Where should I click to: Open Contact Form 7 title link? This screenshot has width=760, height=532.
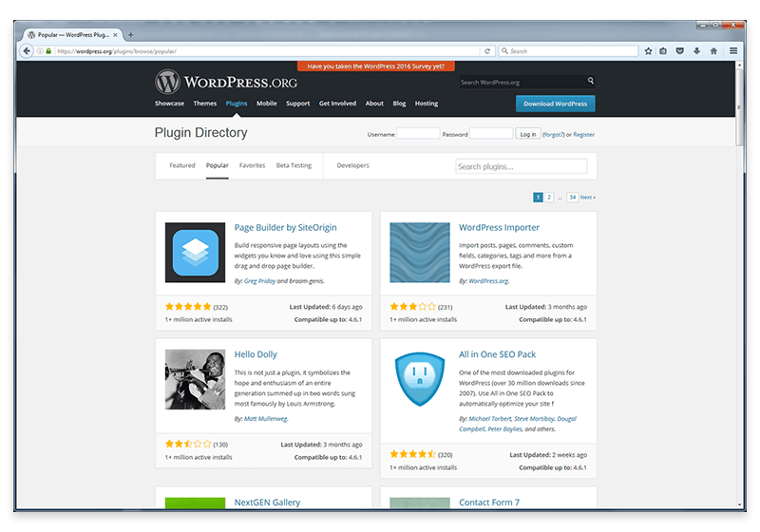[489, 503]
